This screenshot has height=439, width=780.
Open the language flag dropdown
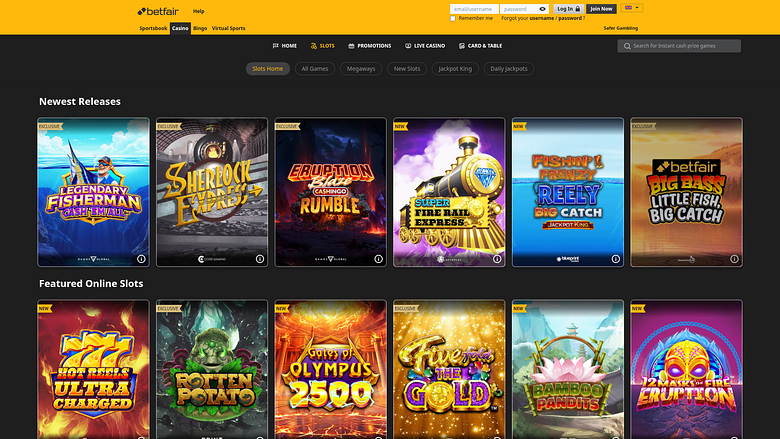(x=632, y=8)
